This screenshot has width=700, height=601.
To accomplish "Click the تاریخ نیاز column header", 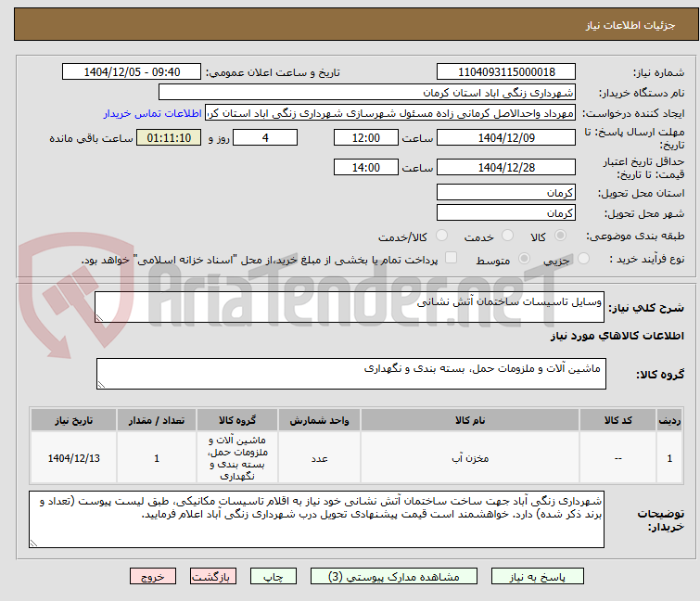I will point(73,420).
